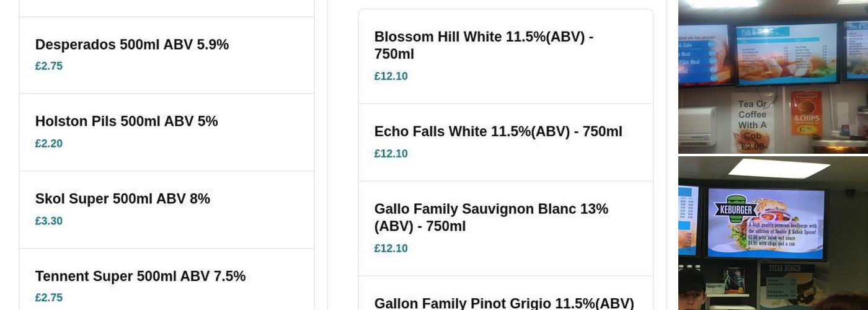Viewport: 868px width, 310px height.
Task: Click the orange & Chips poster in photo
Action: (806, 113)
